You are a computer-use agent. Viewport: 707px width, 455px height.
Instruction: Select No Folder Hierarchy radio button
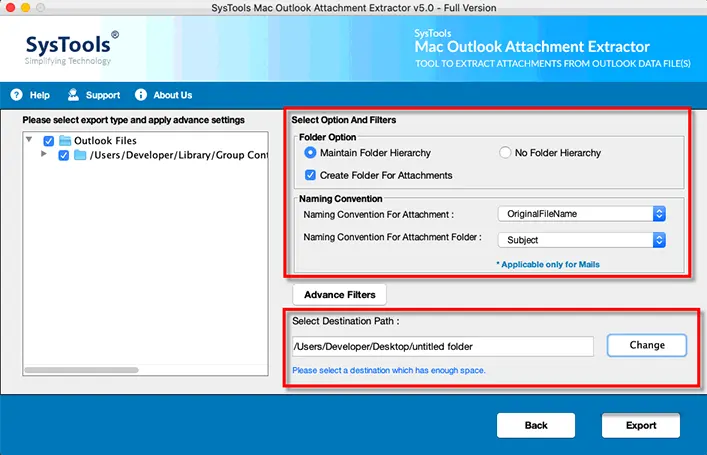pos(505,153)
